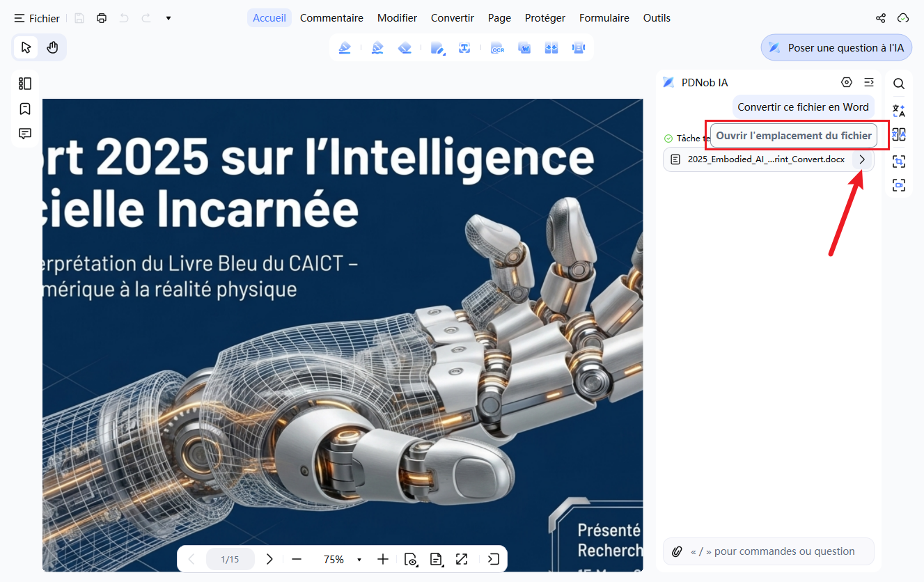The height and width of the screenshot is (582, 924).
Task: Switch to the Formulaire tab
Action: [x=604, y=18]
